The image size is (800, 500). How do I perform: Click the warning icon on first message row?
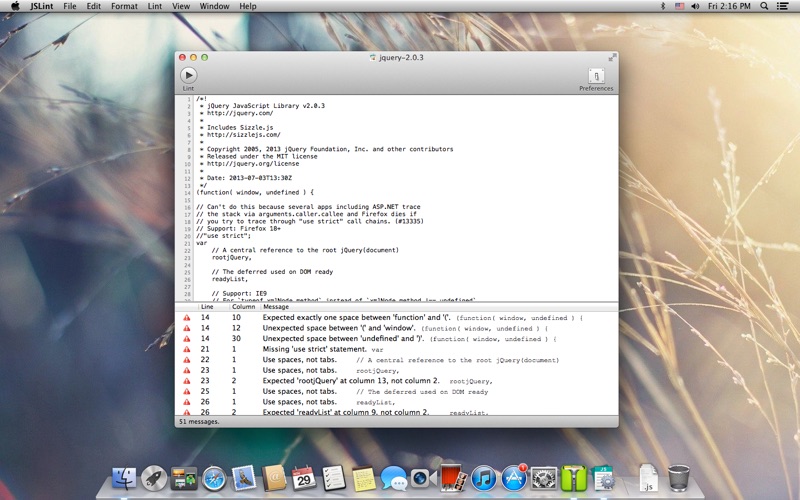click(187, 318)
